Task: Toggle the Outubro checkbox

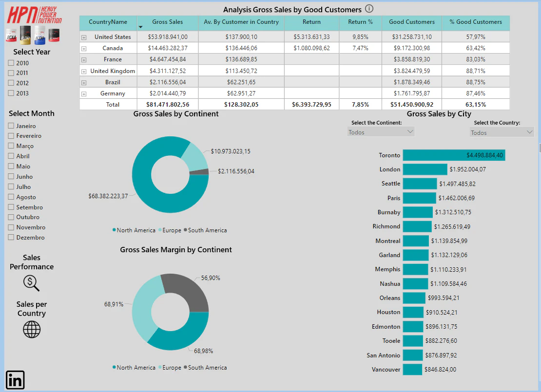Action: click(x=11, y=217)
